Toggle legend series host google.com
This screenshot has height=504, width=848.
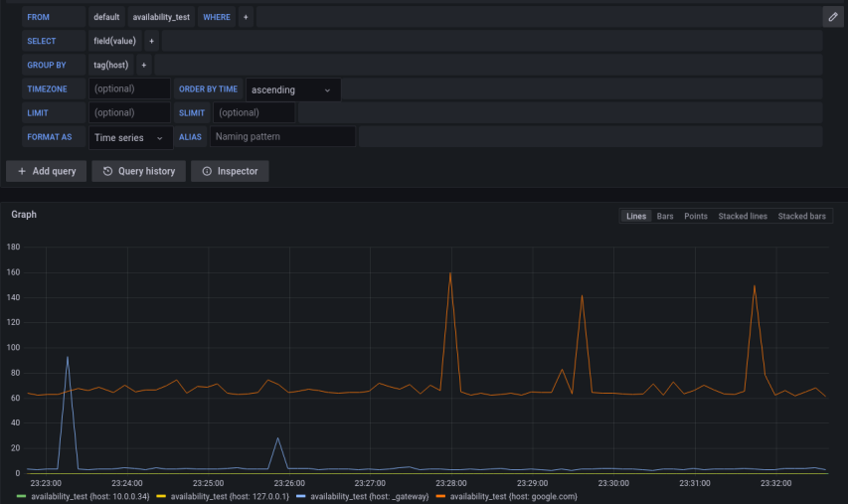pos(514,496)
